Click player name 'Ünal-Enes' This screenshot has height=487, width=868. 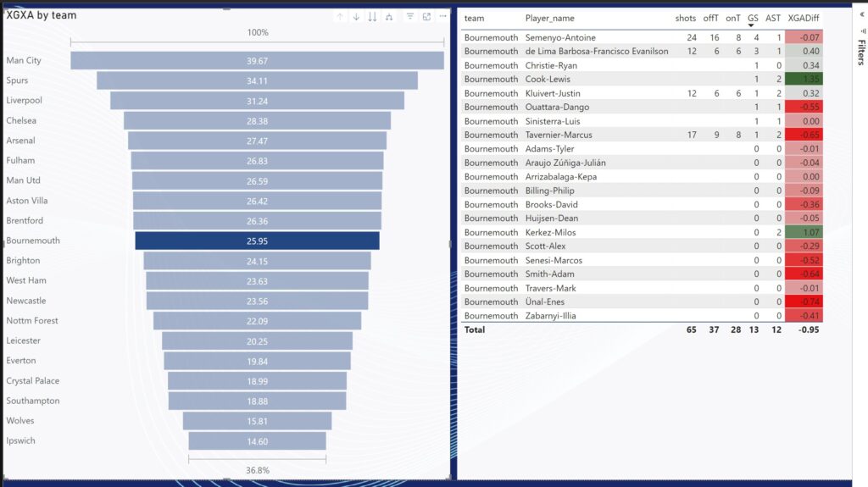(545, 302)
